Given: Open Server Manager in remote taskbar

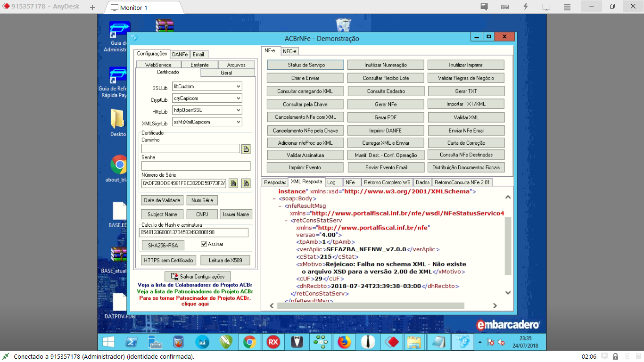Looking at the screenshot, I should 155,342.
